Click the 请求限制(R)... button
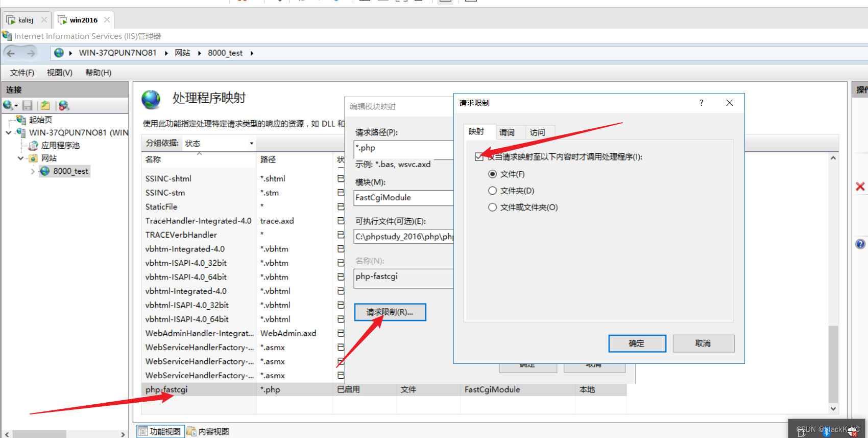This screenshot has width=868, height=438. point(390,312)
